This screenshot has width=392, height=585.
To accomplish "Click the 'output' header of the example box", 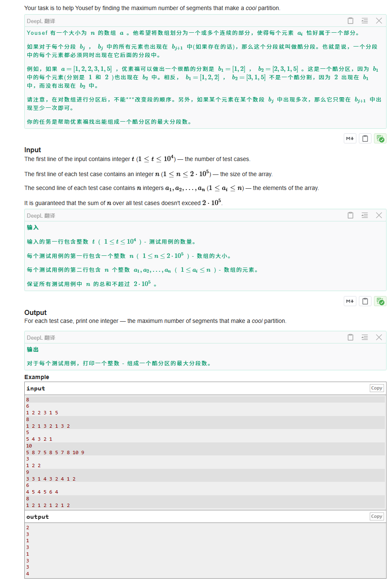I will click(38, 517).
